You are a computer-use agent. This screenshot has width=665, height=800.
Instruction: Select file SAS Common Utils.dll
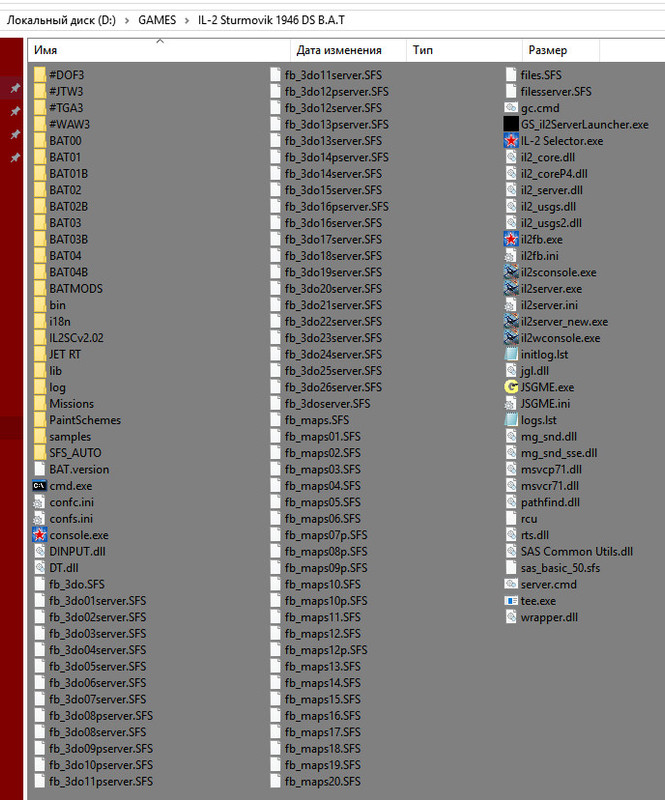coord(577,552)
